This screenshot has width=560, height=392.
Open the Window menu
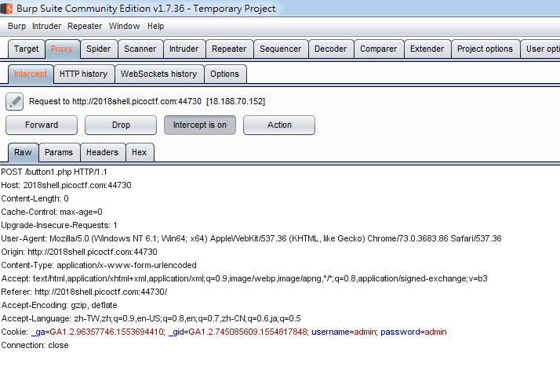coord(124,26)
